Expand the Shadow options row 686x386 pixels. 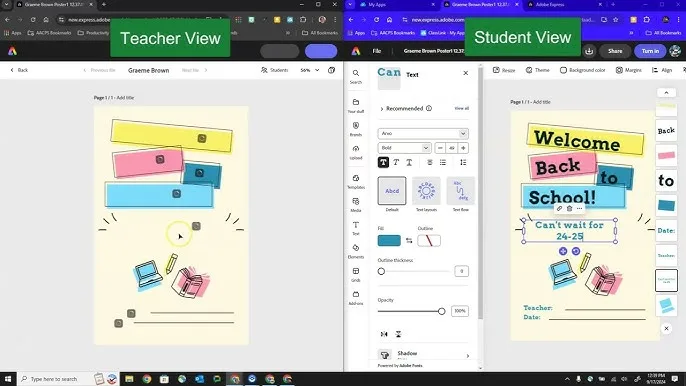(x=423, y=355)
